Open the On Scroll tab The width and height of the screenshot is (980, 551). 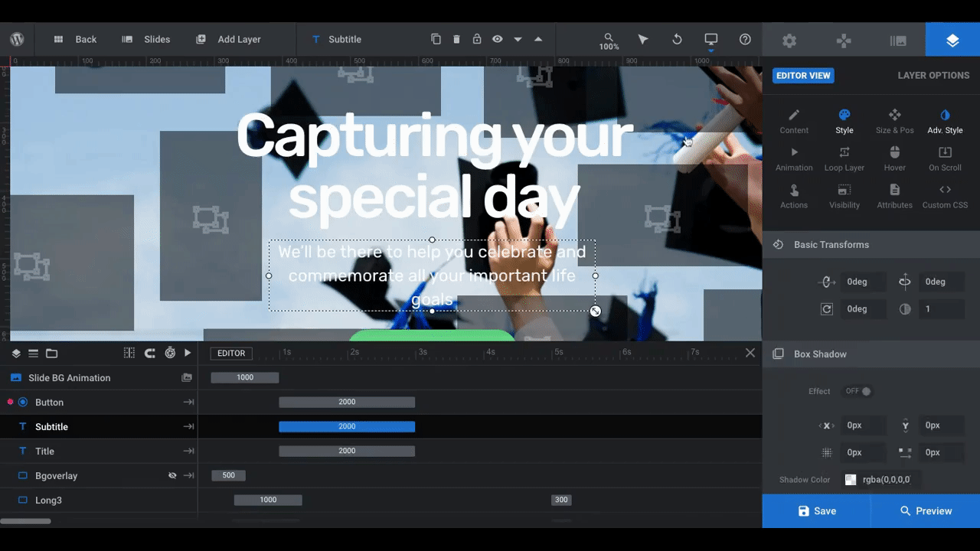pos(945,159)
